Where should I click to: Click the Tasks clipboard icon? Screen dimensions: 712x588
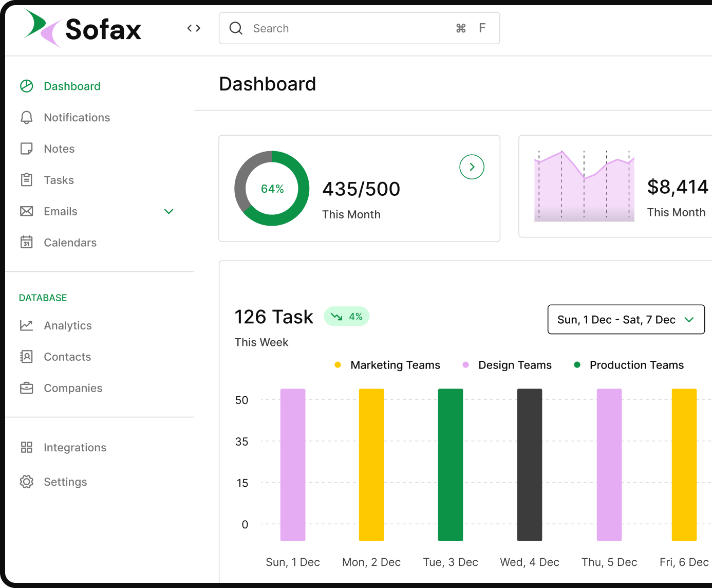(x=26, y=180)
